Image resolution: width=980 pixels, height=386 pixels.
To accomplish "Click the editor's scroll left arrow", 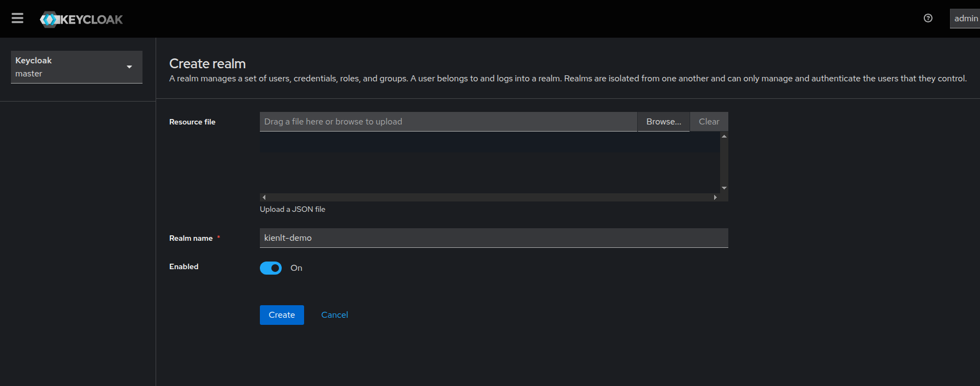I will click(x=264, y=197).
